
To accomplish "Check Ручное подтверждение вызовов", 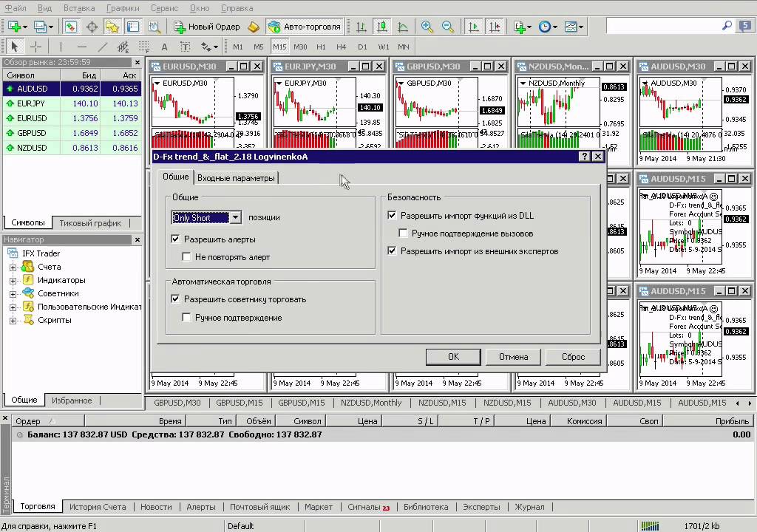I will coord(403,233).
